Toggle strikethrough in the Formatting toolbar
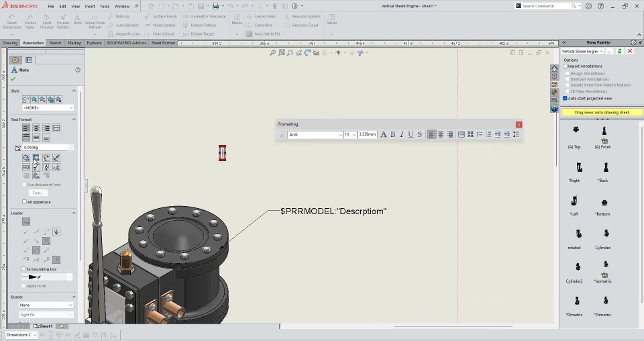 tap(420, 134)
